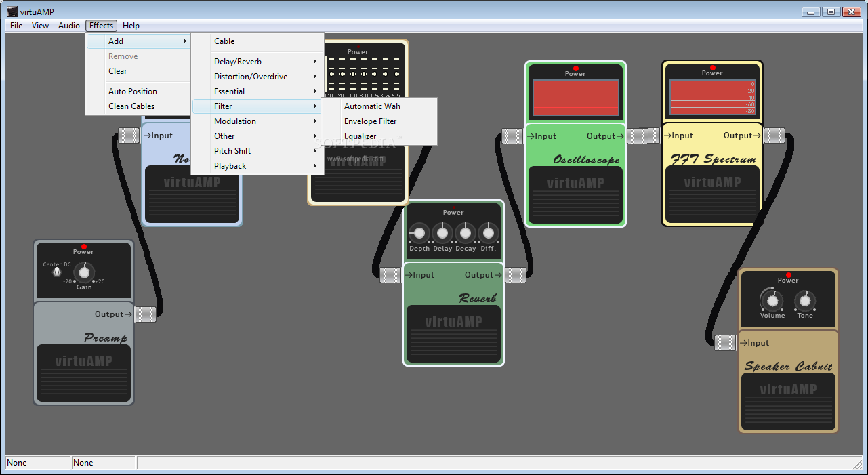The height and width of the screenshot is (475, 868).
Task: Flip the Center DC switch on Preamp
Action: 57,272
